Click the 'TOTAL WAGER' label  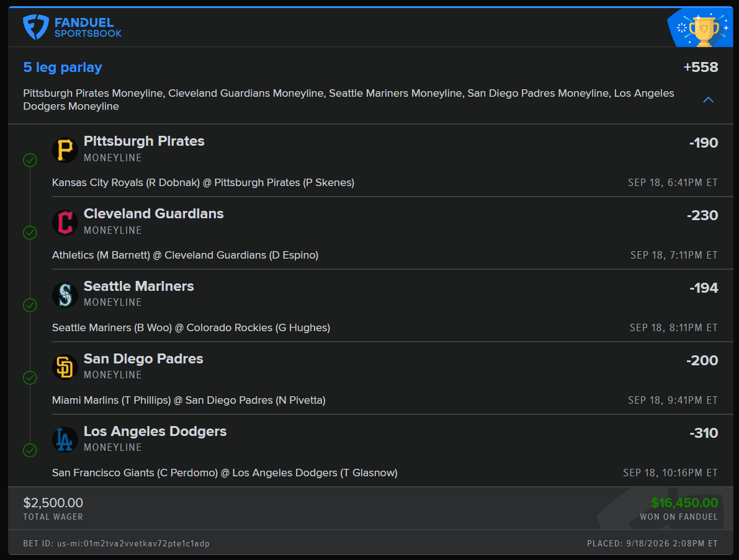[x=53, y=517]
